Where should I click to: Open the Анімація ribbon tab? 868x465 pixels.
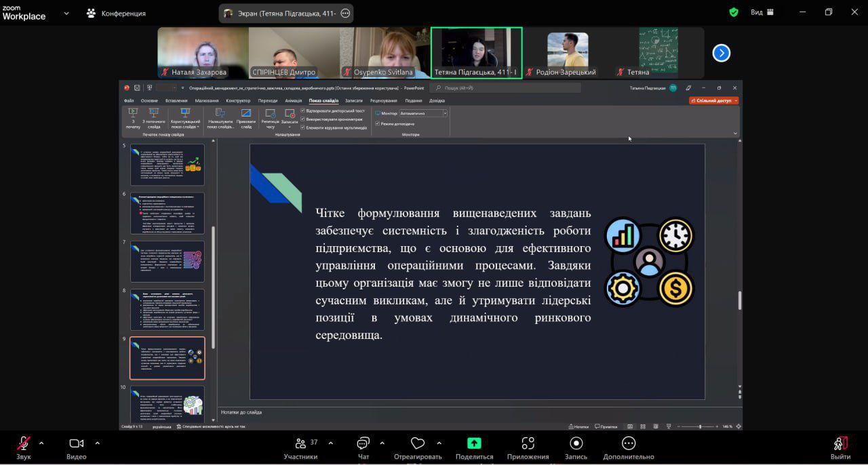tap(294, 100)
